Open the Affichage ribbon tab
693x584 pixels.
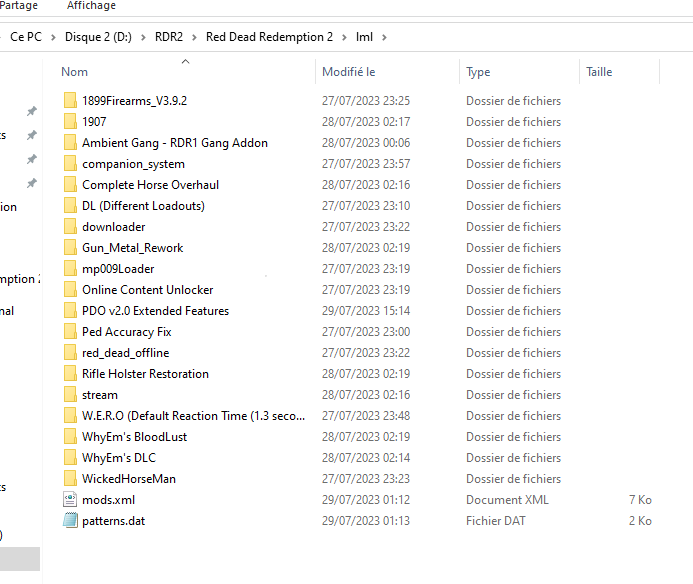point(91,5)
